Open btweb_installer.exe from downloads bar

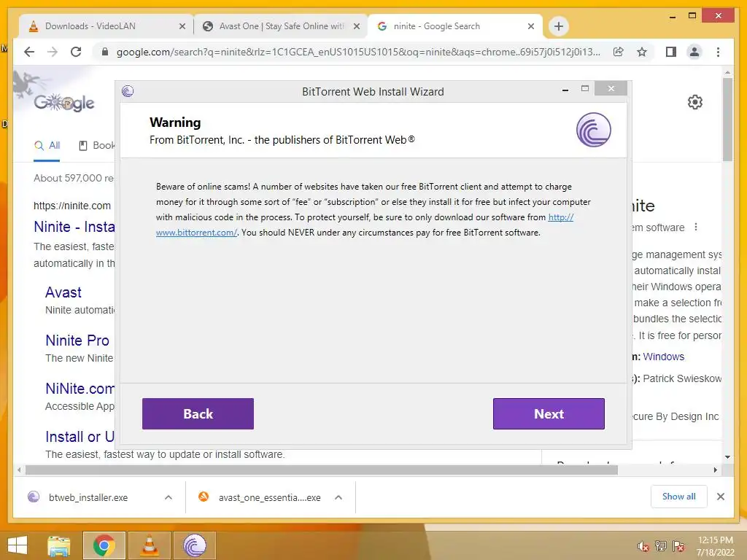pyautogui.click(x=88, y=497)
